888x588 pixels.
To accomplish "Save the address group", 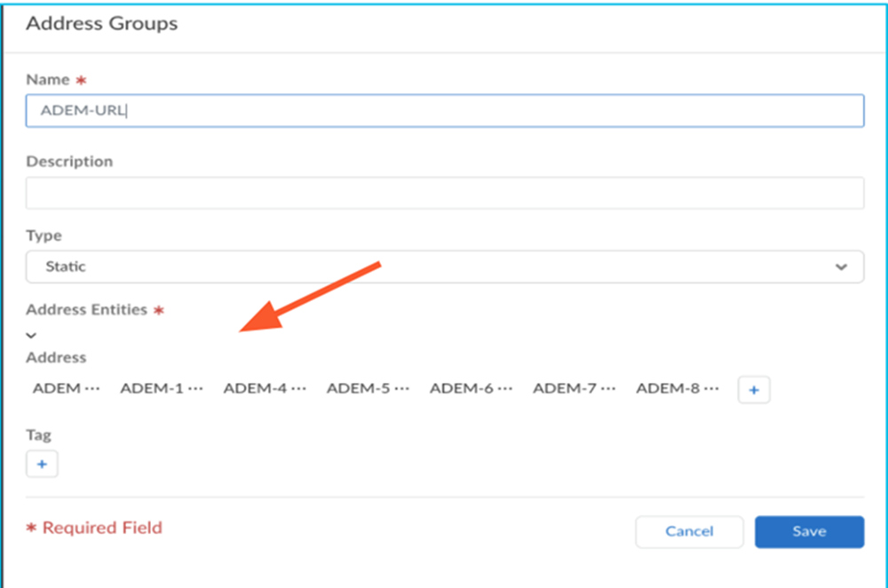I will 809,531.
